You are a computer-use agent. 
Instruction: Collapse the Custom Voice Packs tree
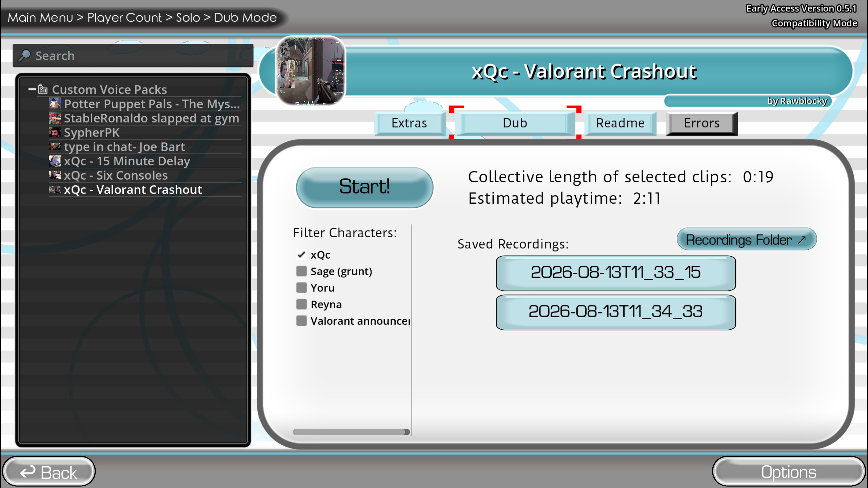(x=32, y=89)
